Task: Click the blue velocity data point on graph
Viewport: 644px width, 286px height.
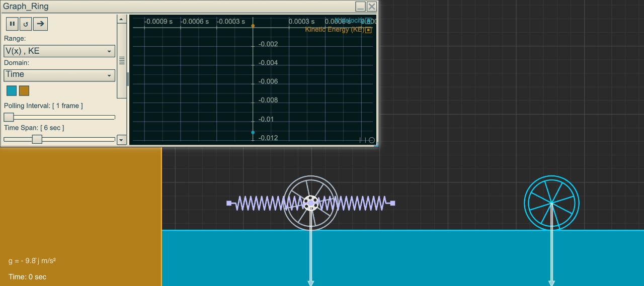Action: [253, 133]
